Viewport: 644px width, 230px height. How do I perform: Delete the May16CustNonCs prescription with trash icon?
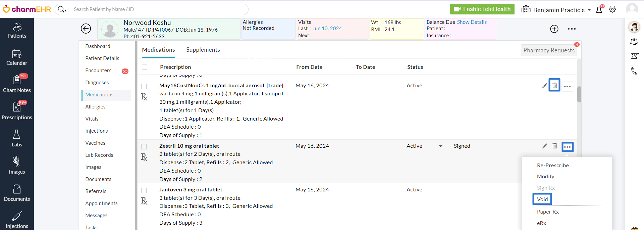(x=554, y=85)
